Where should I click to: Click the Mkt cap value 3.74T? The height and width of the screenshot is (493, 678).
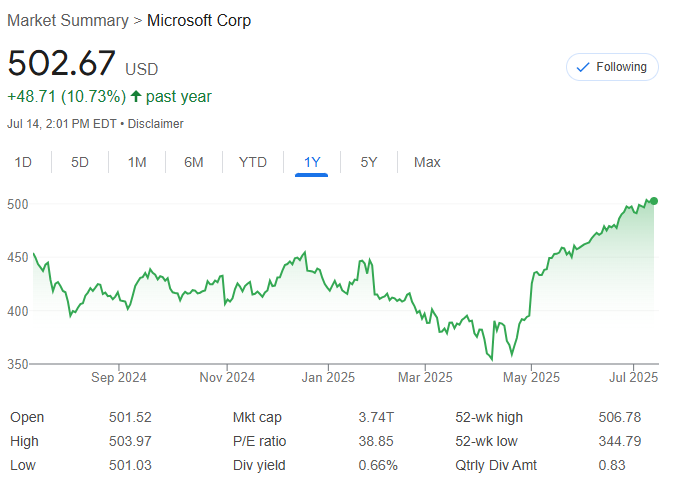(x=376, y=417)
